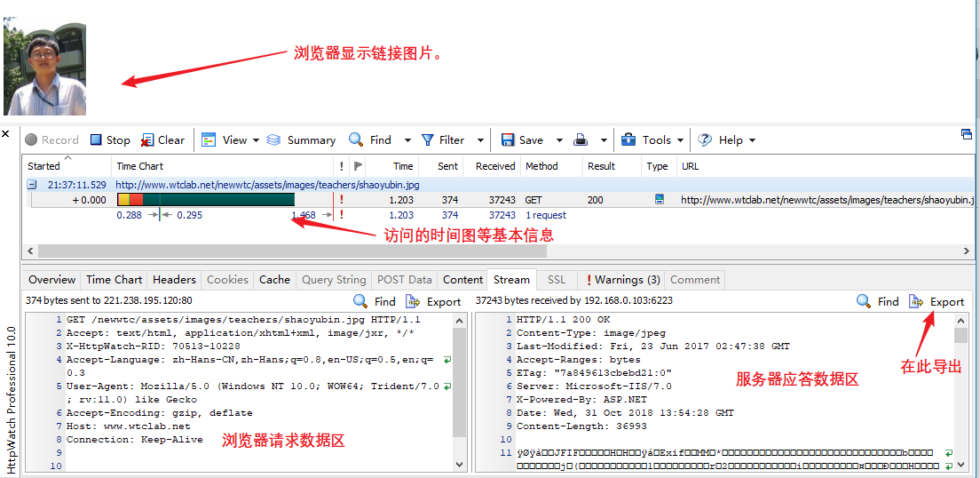980x478 pixels.
Task: Click the warning column header exclamation
Action: coord(341,166)
